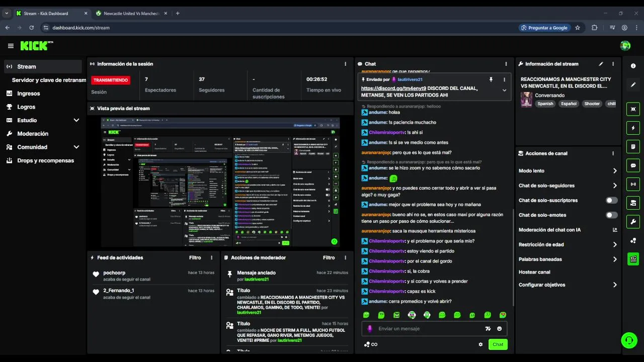
Task: Click the chat panel scrollbar
Action: coord(513,258)
